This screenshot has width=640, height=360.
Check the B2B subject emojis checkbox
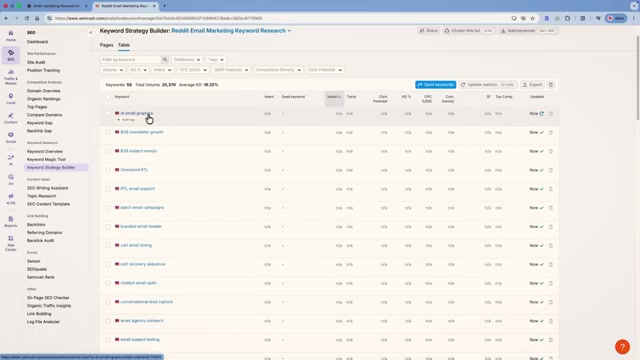click(108, 151)
